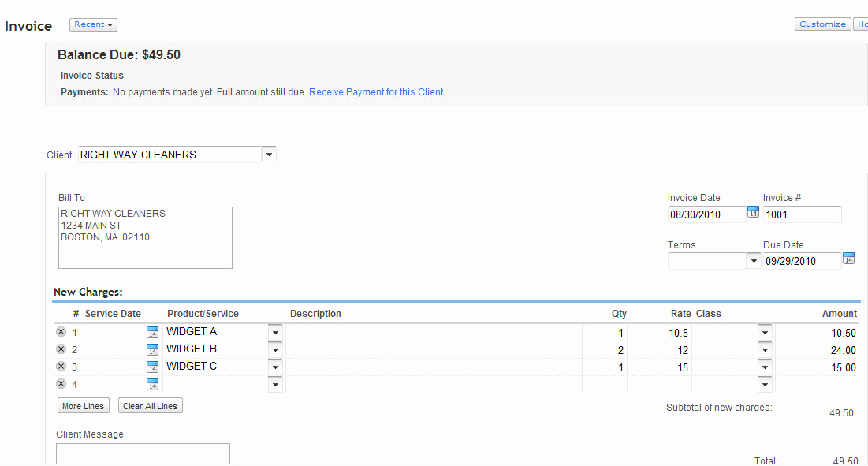Open the Due Date calendar picker
This screenshot has width=868, height=466.
click(848, 259)
